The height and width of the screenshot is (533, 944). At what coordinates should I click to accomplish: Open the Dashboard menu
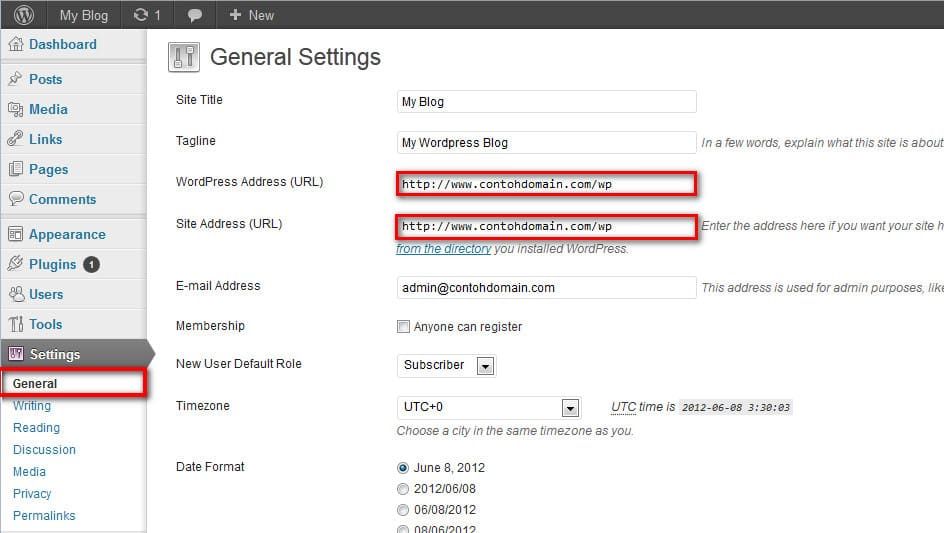(63, 45)
